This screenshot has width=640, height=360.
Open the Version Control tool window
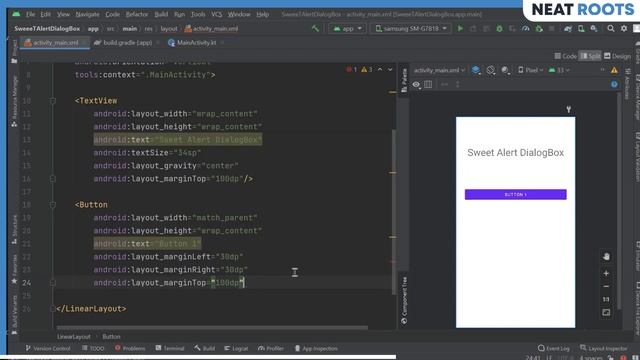(48, 348)
